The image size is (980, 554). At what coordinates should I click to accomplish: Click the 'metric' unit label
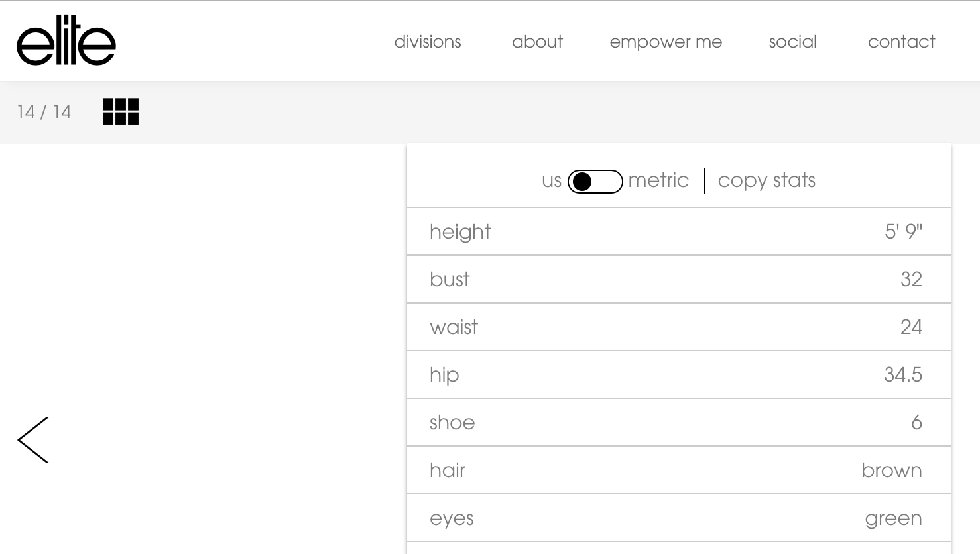tap(658, 180)
